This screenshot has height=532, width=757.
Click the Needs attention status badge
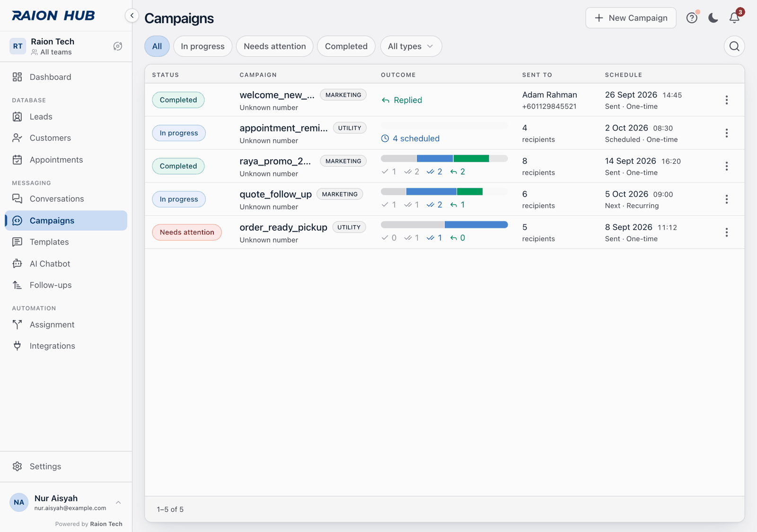[x=187, y=232]
